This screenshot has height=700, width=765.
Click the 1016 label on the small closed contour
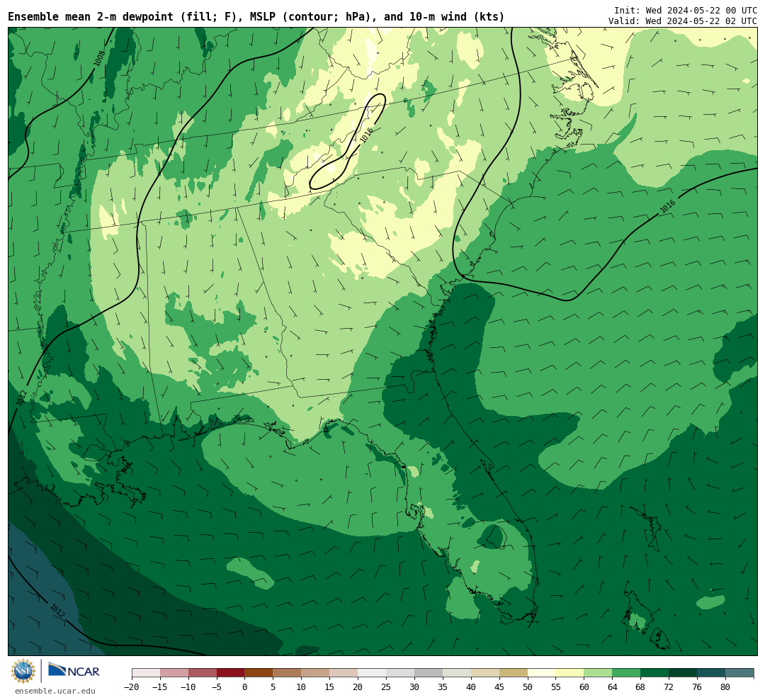366,135
